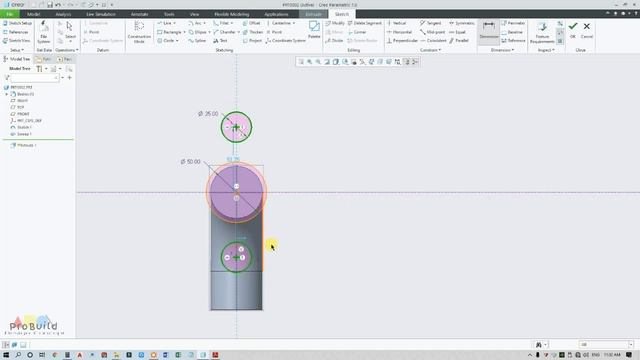Apply Vertical constraint
This screenshot has width=640, height=360.
[396, 23]
